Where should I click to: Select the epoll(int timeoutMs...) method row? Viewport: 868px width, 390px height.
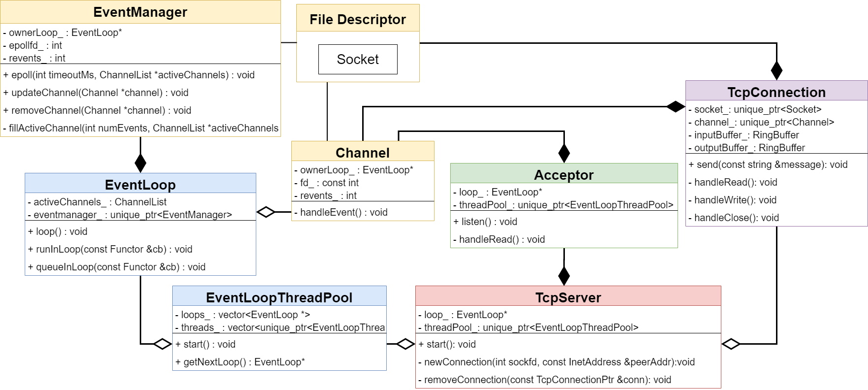tap(129, 75)
